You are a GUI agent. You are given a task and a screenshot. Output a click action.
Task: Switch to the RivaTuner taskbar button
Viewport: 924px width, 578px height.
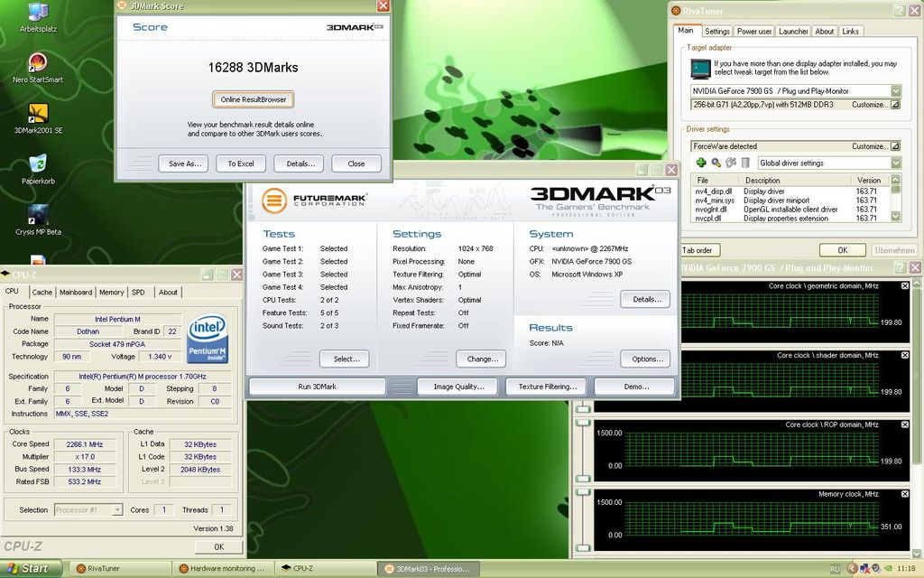(121, 569)
